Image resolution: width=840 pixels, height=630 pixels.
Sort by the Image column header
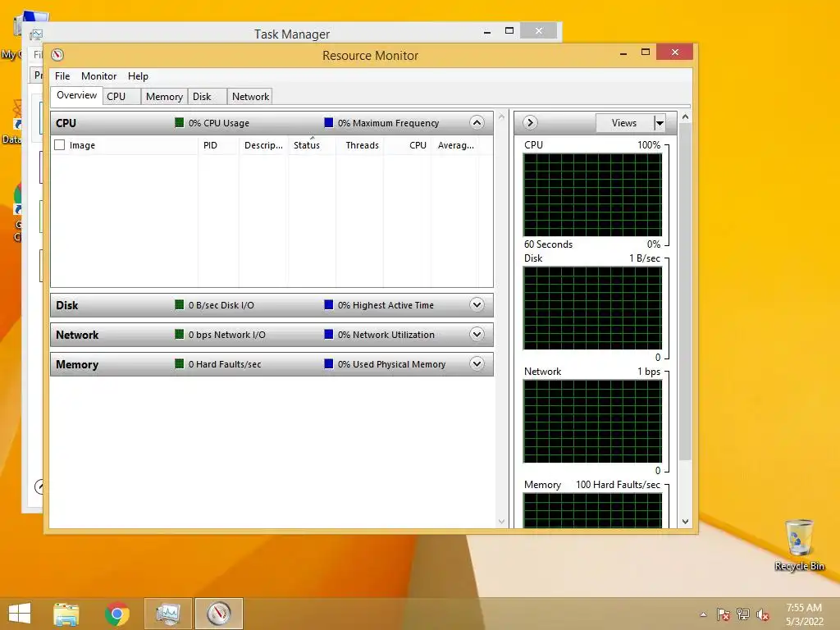pyautogui.click(x=125, y=145)
